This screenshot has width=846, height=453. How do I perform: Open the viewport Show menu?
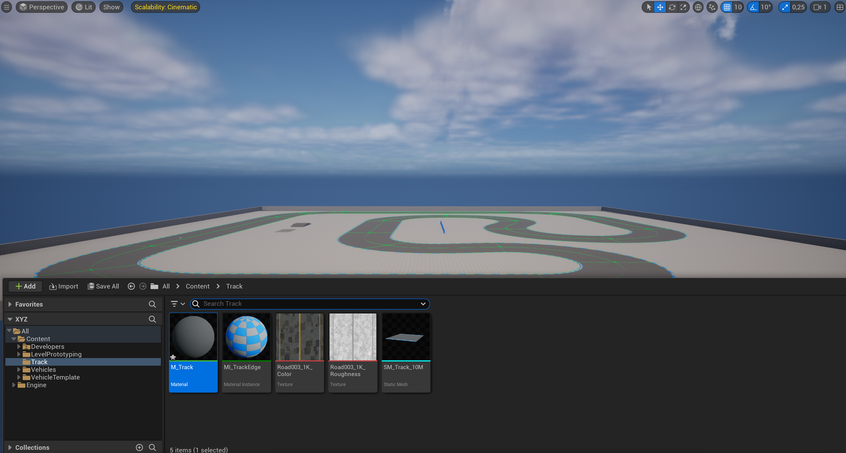pyautogui.click(x=111, y=7)
